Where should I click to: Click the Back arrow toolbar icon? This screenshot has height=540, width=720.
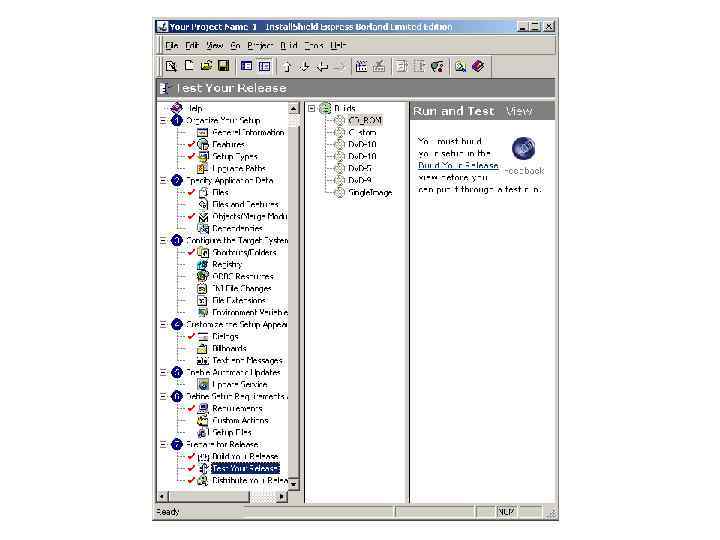(x=322, y=67)
